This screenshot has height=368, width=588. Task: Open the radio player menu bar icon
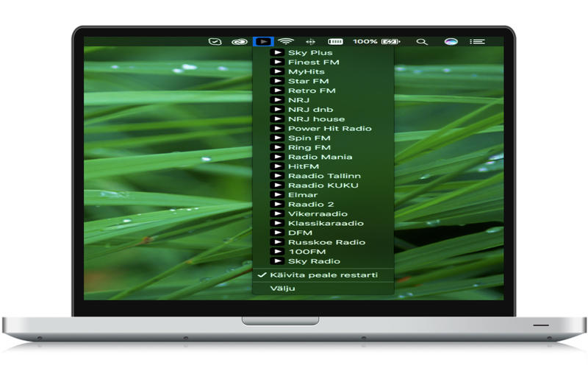point(263,42)
